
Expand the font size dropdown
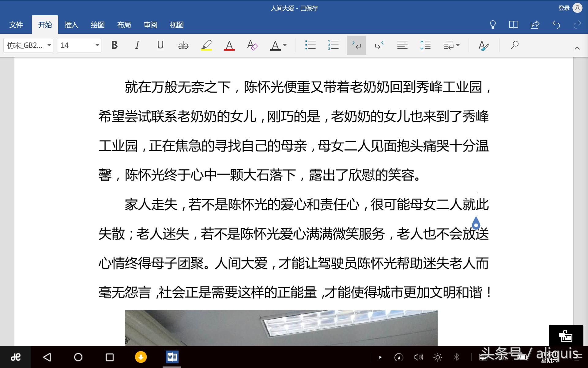97,45
